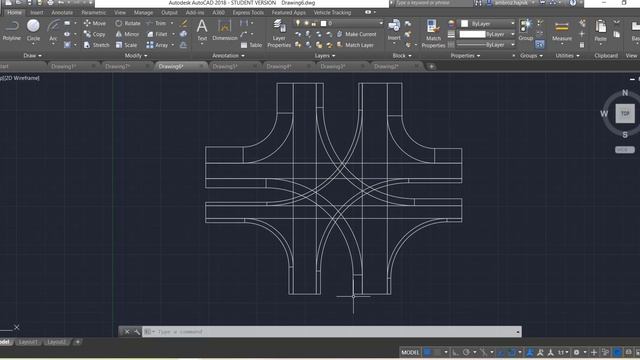640x360 pixels.
Task: Switch to Layout2 tab
Action: click(56, 342)
